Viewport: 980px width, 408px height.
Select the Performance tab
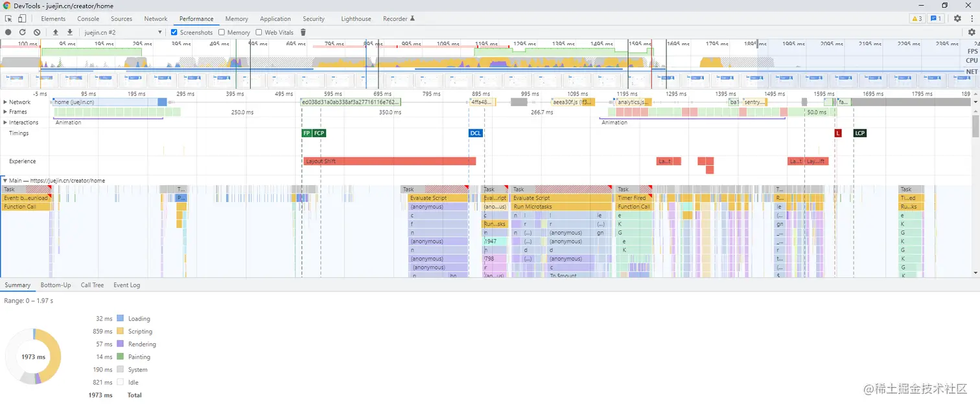196,19
